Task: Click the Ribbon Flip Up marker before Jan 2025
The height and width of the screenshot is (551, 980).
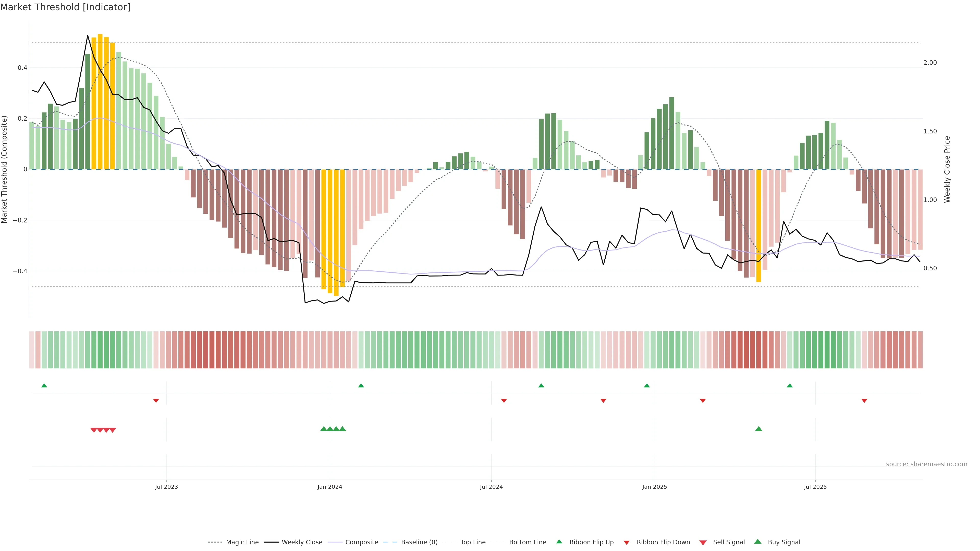Action: coord(647,386)
